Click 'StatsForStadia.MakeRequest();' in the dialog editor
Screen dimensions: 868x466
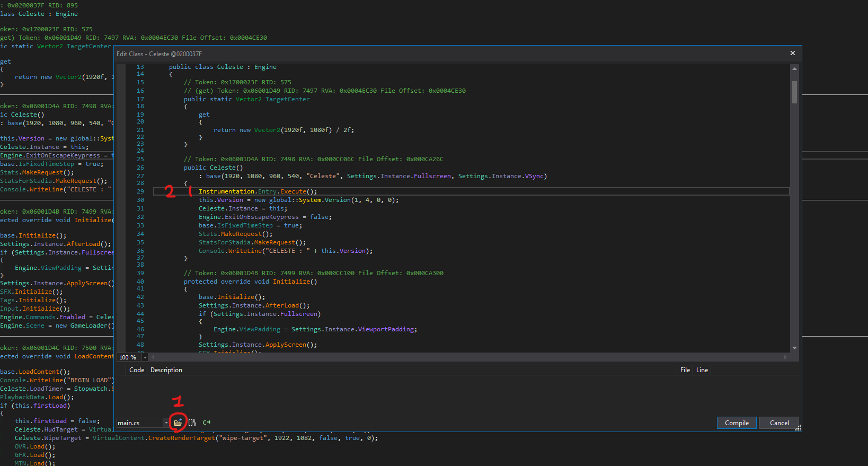pos(252,242)
